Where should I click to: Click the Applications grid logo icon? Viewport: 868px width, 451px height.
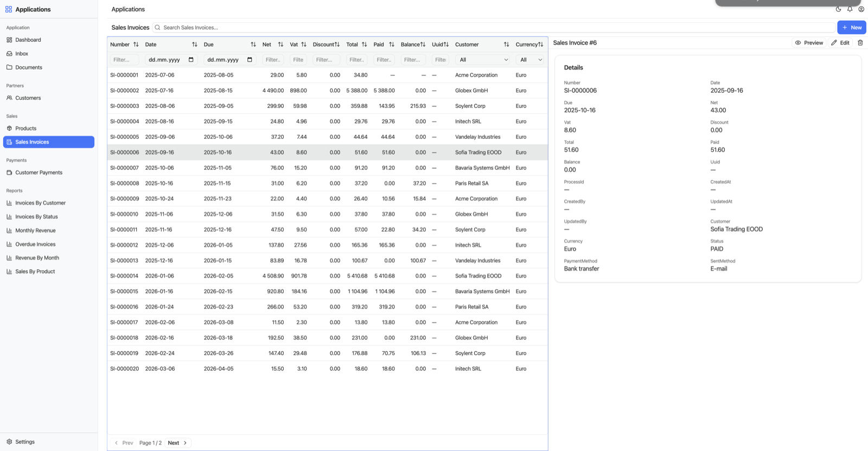(x=9, y=9)
